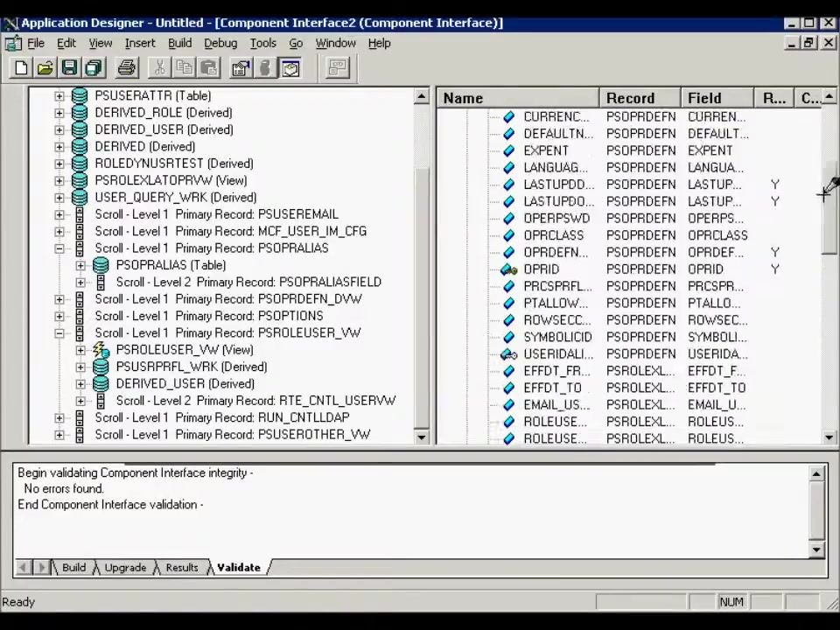
Task: Click scroll icon for RTE_CNTL_USERVW level 2
Action: (x=101, y=401)
